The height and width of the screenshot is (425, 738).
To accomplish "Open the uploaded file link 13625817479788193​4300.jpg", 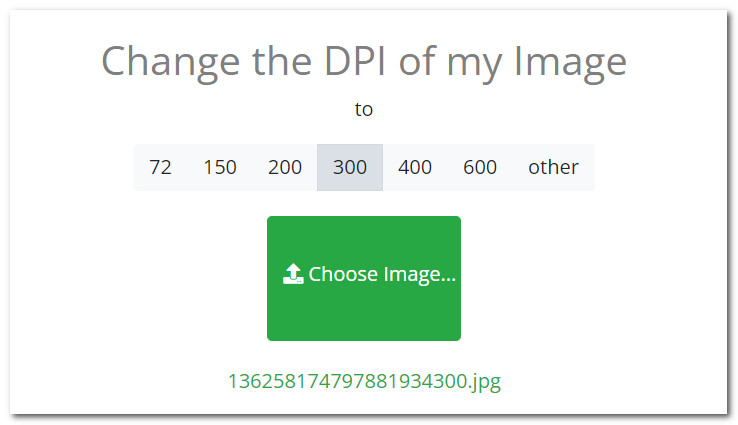I will coord(364,381).
